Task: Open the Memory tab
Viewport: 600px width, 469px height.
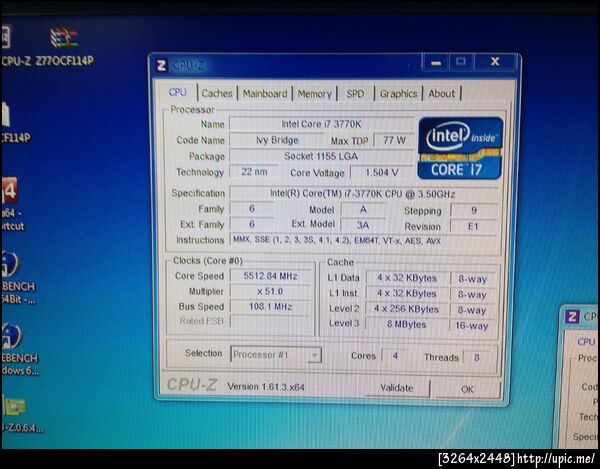Action: [315, 94]
